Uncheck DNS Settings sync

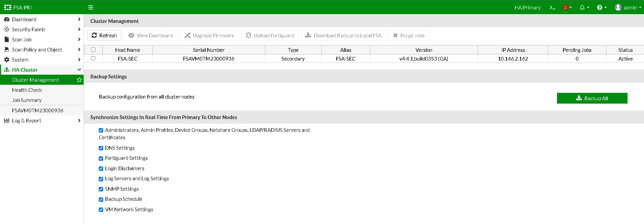[x=101, y=148]
